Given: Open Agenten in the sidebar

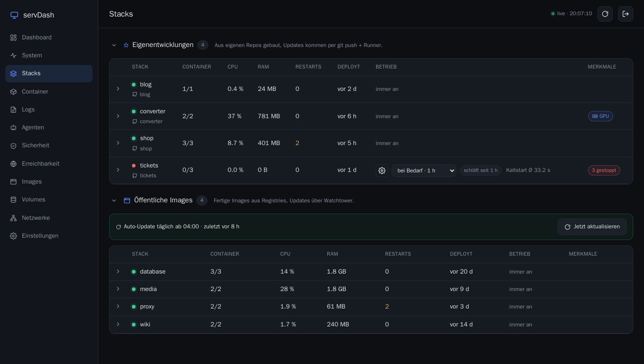Looking at the screenshot, I should pyautogui.click(x=49, y=128).
